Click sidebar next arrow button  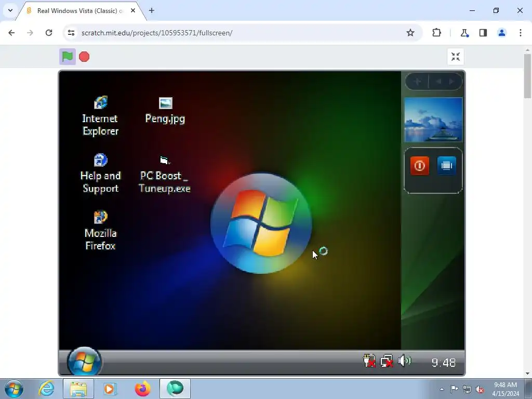tap(452, 82)
